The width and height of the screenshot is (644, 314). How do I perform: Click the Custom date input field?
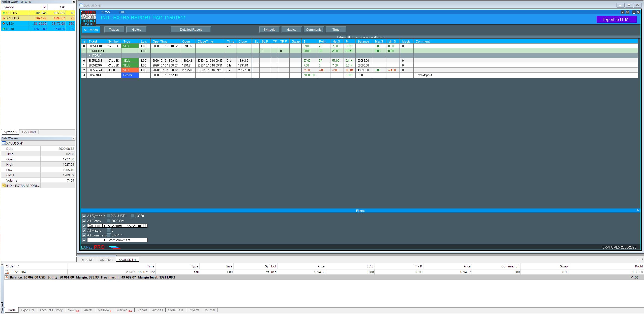coord(117,226)
